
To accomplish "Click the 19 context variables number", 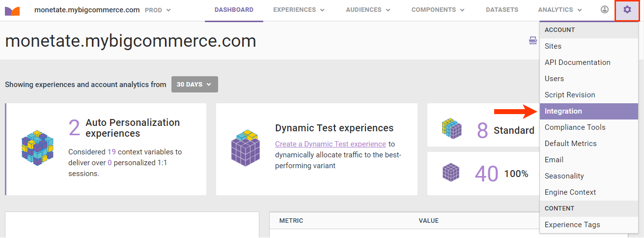I will [112, 152].
